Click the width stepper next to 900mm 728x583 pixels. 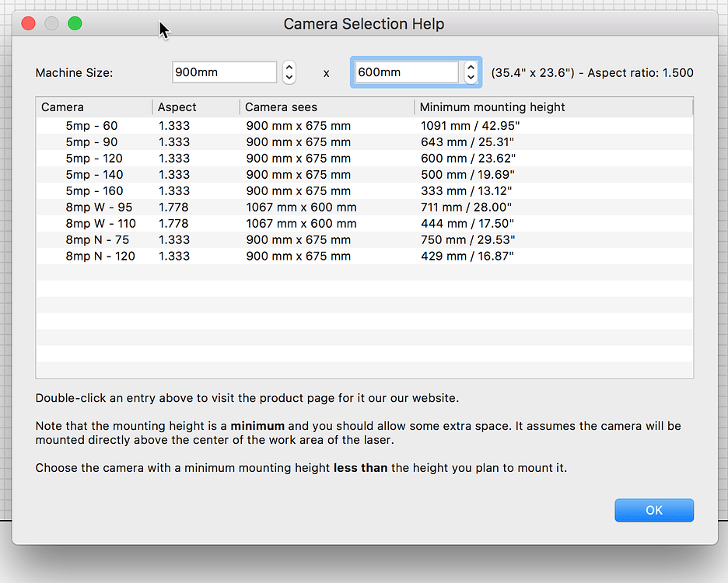pyautogui.click(x=289, y=72)
